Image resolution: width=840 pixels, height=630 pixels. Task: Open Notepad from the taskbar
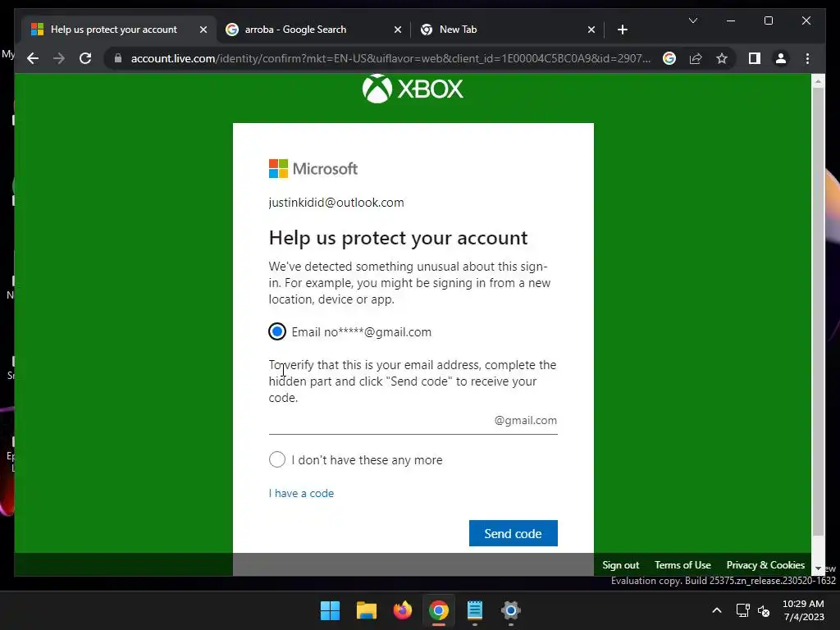coord(475,610)
